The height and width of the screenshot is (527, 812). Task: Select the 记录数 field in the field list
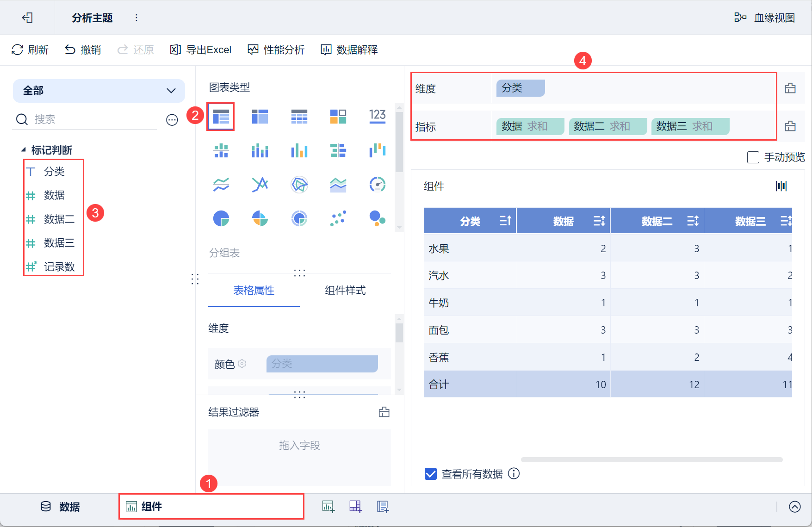[x=54, y=267]
